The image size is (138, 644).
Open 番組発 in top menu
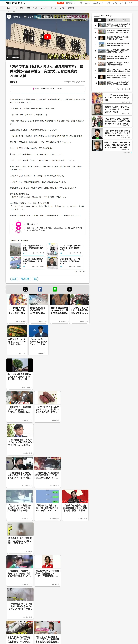tap(88, 3)
